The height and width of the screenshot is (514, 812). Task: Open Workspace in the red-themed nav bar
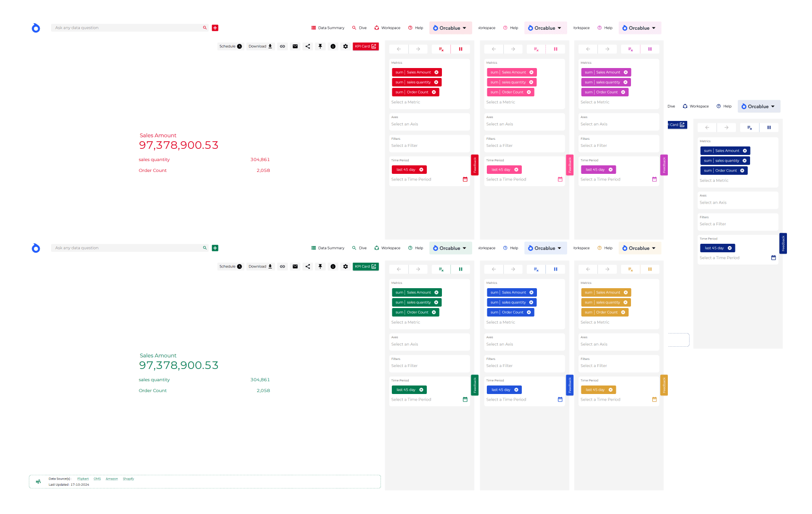click(387, 28)
